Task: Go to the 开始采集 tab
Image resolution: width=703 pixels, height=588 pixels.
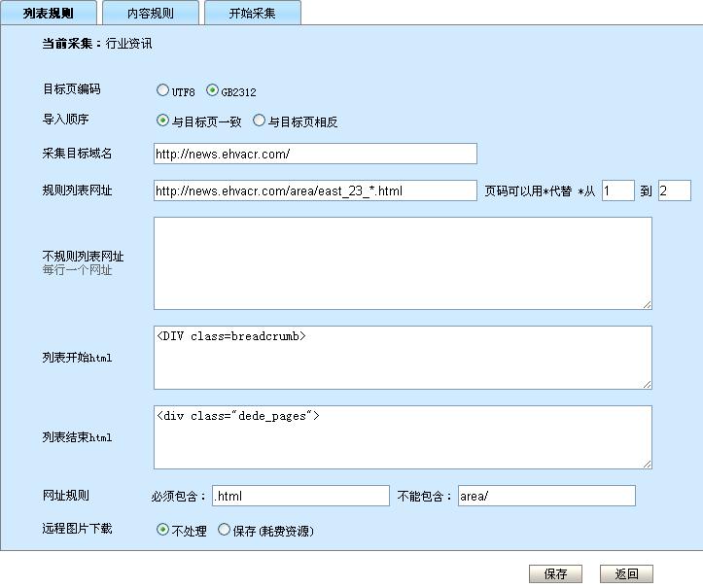Action: click(252, 13)
